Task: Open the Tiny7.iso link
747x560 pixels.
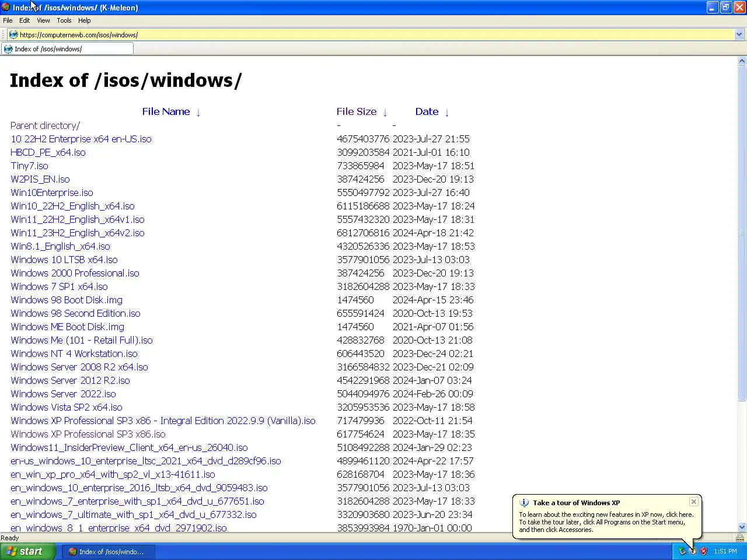Action: click(x=29, y=166)
